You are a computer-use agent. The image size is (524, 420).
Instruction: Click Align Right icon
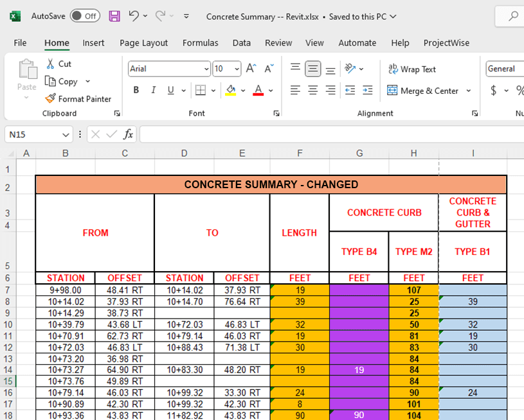(330, 90)
